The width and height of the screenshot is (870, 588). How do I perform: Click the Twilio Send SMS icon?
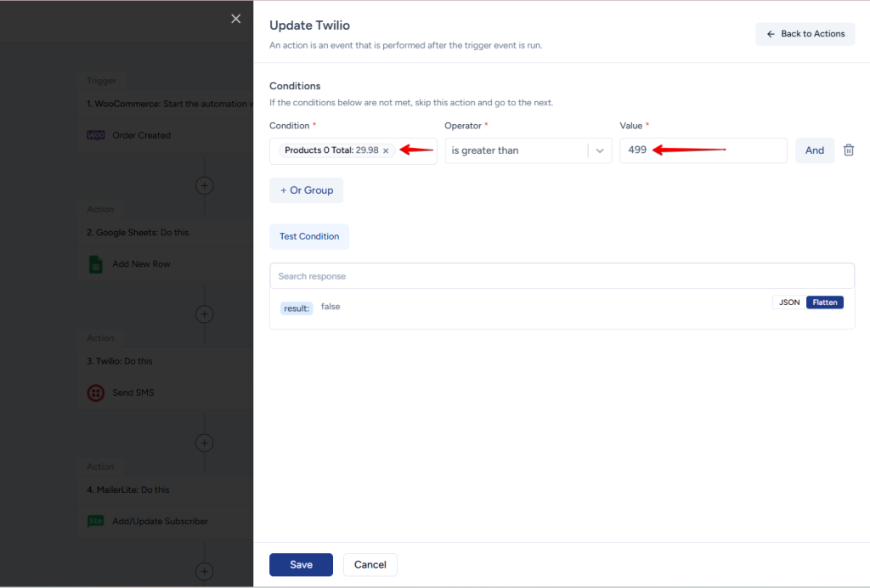pos(96,393)
